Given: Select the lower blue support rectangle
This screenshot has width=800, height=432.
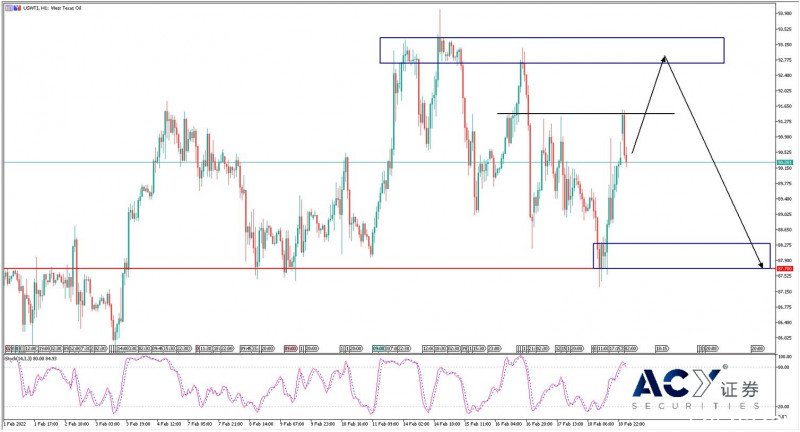Looking at the screenshot, I should point(682,256).
